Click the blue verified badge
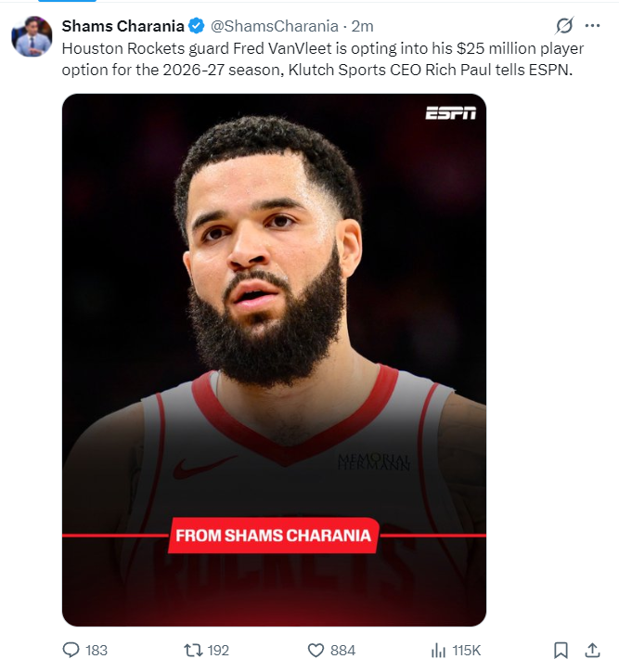The width and height of the screenshot is (619, 672). pos(197,26)
